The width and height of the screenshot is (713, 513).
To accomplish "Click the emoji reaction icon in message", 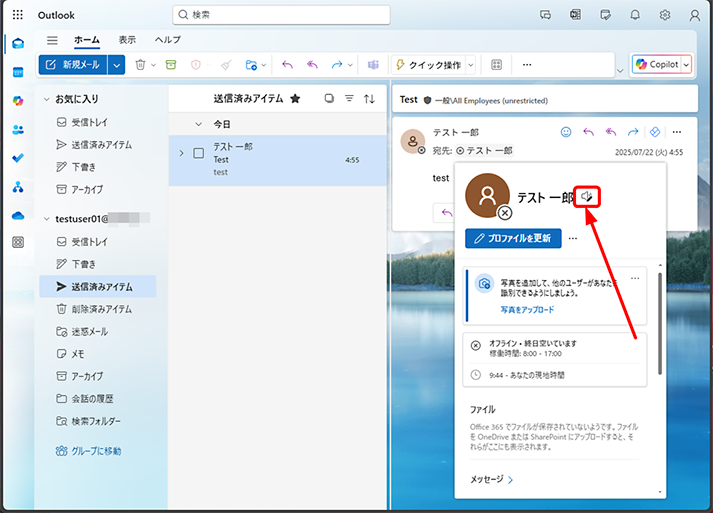I will [566, 132].
